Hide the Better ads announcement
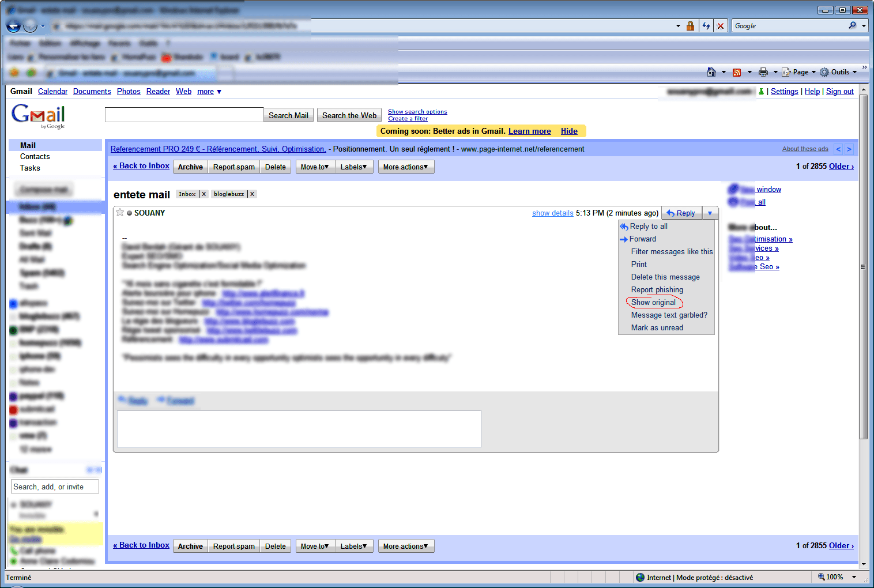 [569, 131]
